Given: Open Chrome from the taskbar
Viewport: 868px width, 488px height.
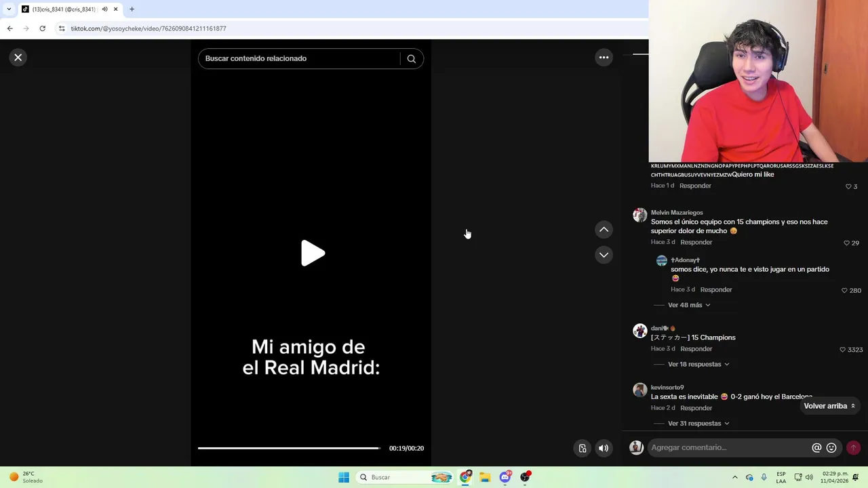Looking at the screenshot, I should (465, 477).
